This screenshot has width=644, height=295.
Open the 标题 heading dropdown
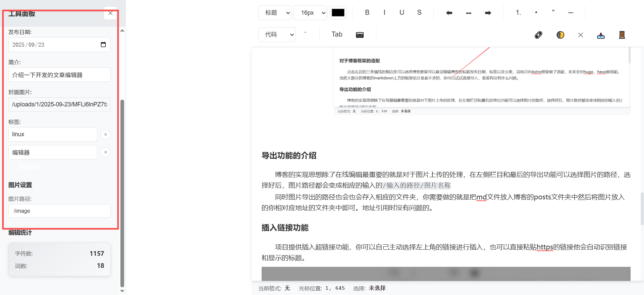coord(275,13)
